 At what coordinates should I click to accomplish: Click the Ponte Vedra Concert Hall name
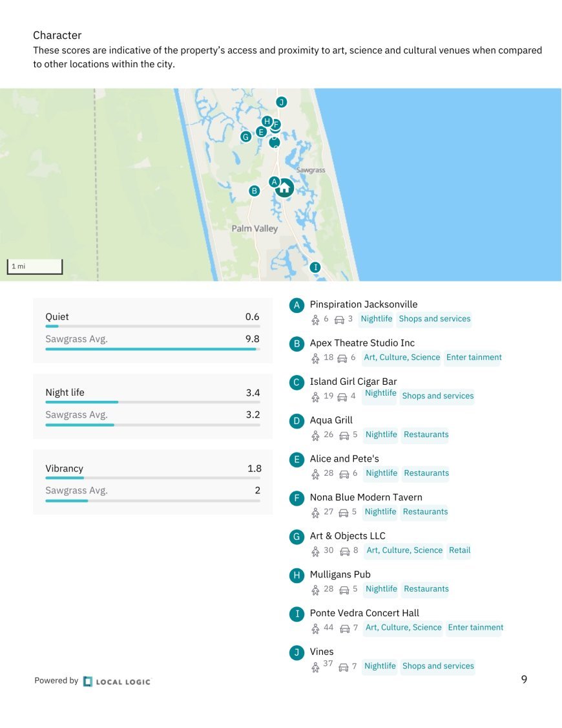point(364,613)
